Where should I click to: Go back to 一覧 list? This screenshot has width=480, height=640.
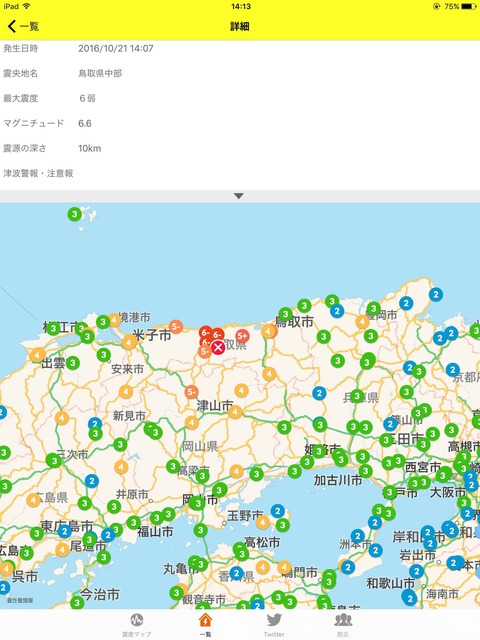[23, 27]
